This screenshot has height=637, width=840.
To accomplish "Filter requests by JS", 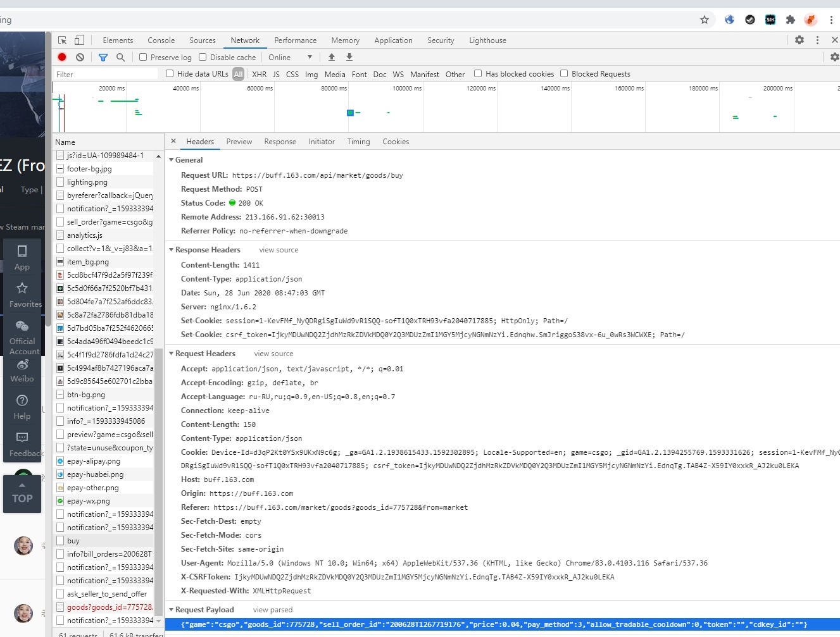I will coord(276,74).
